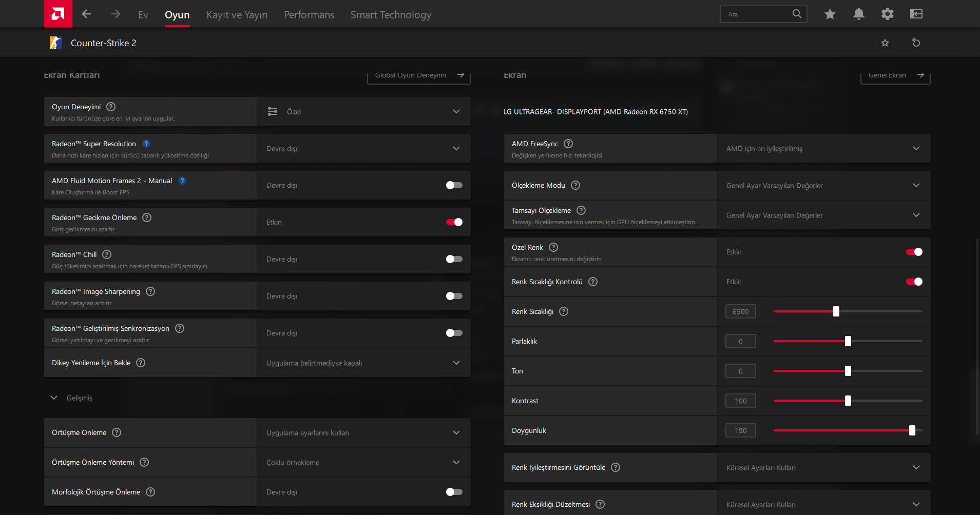The width and height of the screenshot is (980, 515).
Task: Open the sidebar panel icon at top right
Action: click(916, 14)
